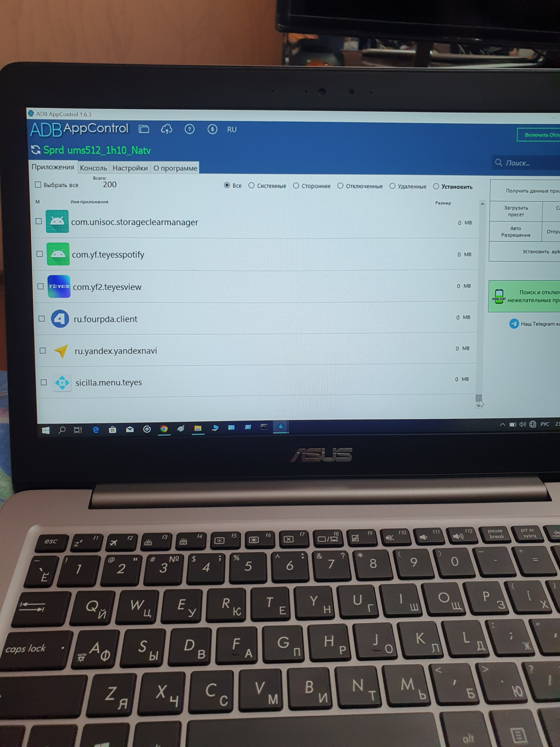The image size is (560, 747).
Task: Check the com.yf.teyesspotify checkbox
Action: 39,254
